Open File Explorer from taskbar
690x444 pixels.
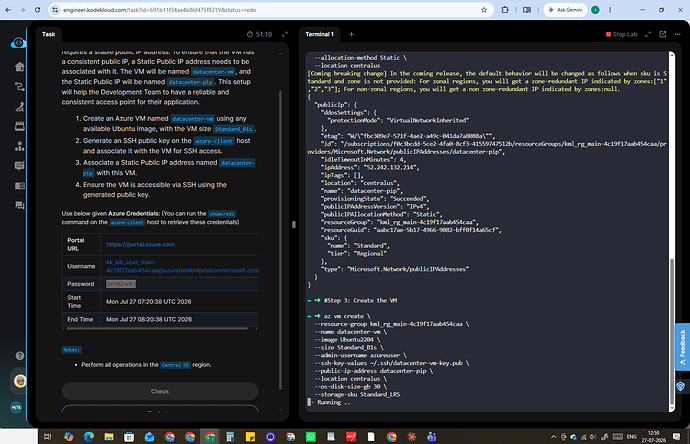pyautogui.click(x=109, y=437)
